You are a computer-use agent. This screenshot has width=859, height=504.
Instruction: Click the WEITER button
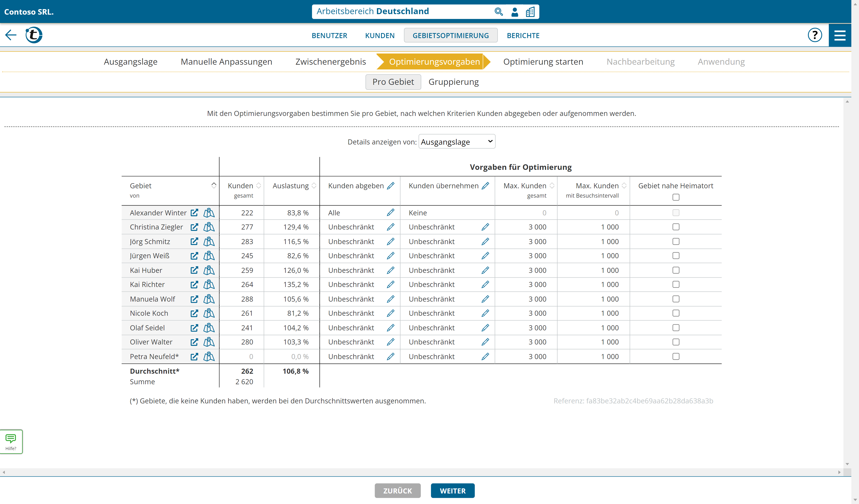(452, 491)
